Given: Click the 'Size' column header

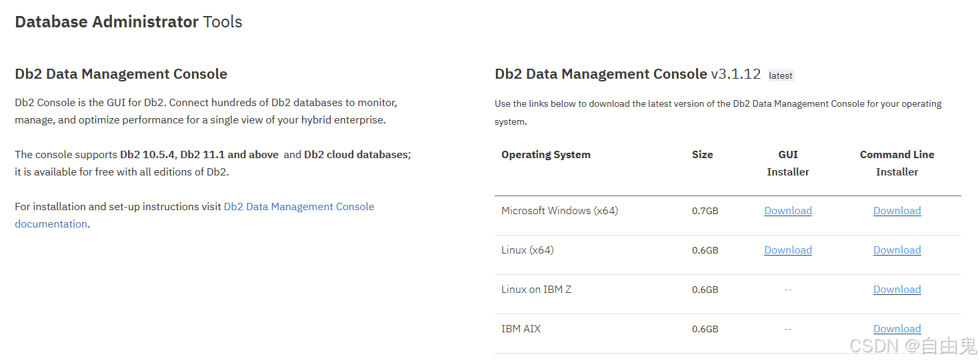Looking at the screenshot, I should tap(702, 155).
